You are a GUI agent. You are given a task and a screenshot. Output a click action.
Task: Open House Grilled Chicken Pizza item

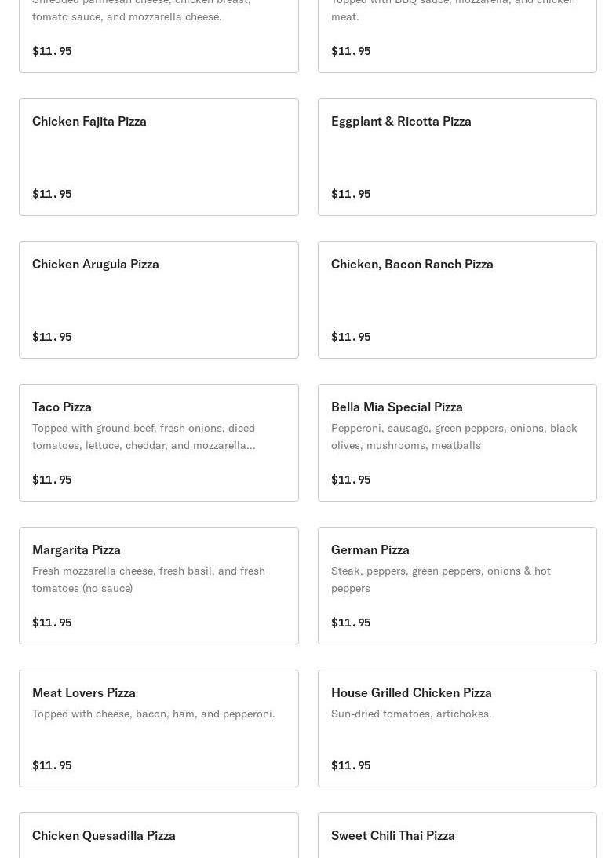click(x=457, y=728)
